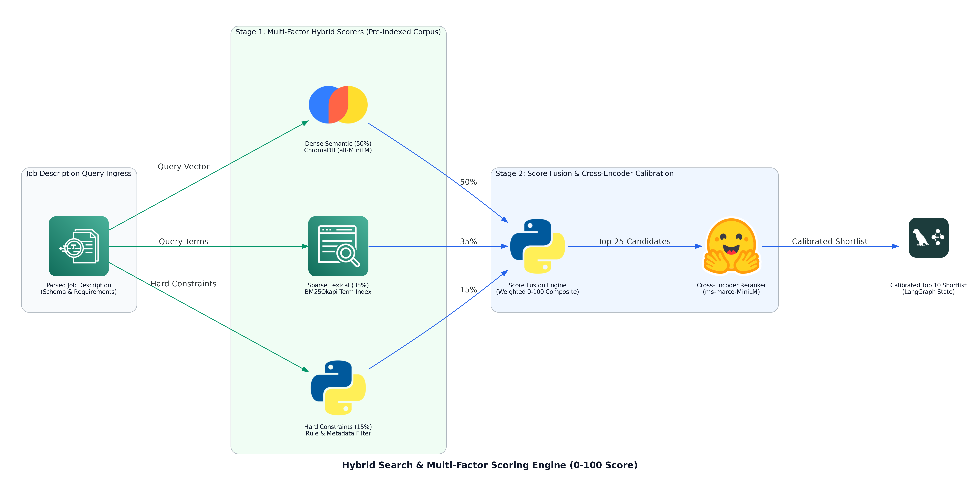Screen dimensions: 980x495
Task: Click the 'Job Description Query Ingress' group title
Action: tap(79, 173)
